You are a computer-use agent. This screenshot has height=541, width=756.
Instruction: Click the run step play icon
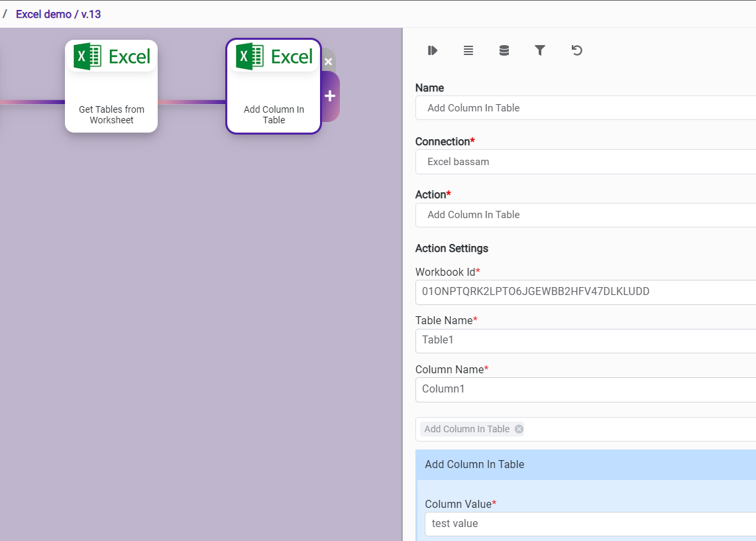pos(433,50)
